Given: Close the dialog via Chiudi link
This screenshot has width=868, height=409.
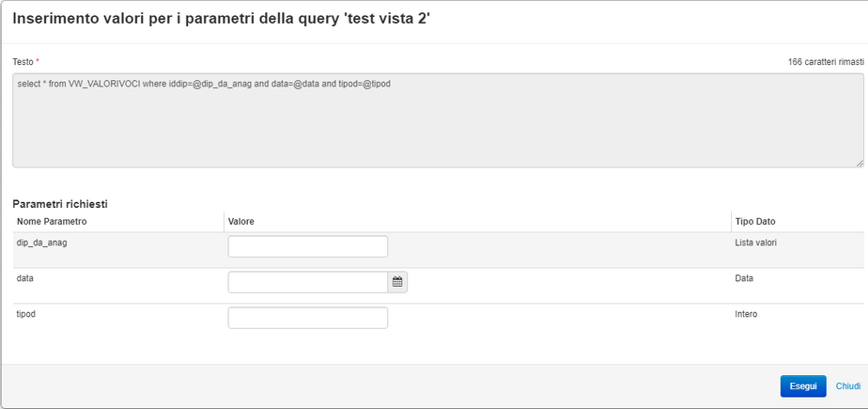Looking at the screenshot, I should [x=847, y=386].
